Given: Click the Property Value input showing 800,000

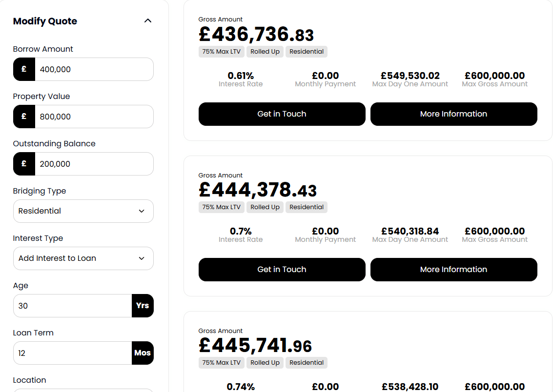Looking at the screenshot, I should (94, 117).
